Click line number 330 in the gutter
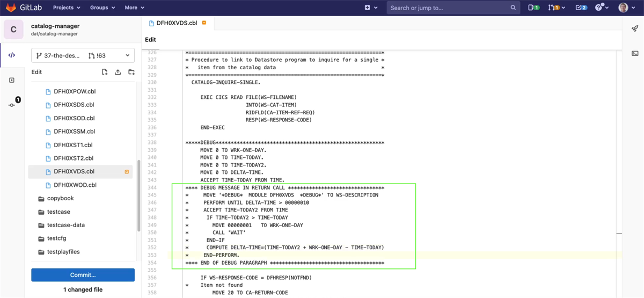Screen dimensions: 644x298 152,83
